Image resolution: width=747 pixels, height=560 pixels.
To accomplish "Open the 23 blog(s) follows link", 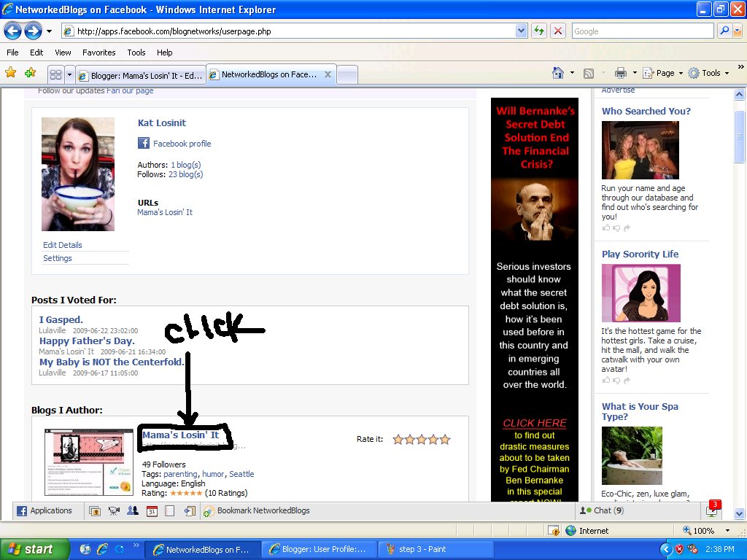I will pyautogui.click(x=186, y=174).
